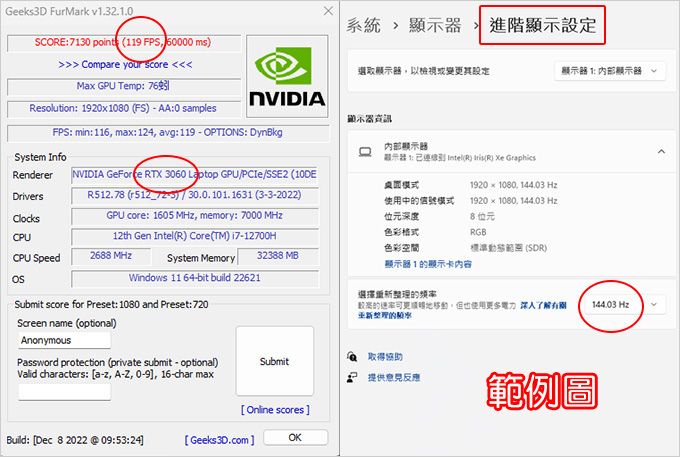Screen dimensions: 680x457
Task: Click the Build: [Dec 8 2022 @ 09:53:24] text
Action: [x=75, y=440]
